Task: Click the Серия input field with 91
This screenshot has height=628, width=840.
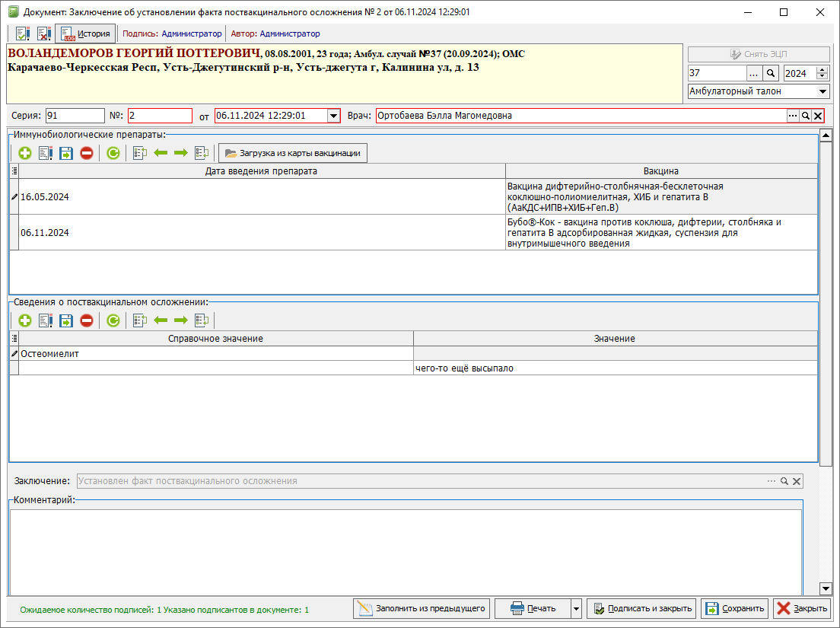Action: click(x=75, y=116)
